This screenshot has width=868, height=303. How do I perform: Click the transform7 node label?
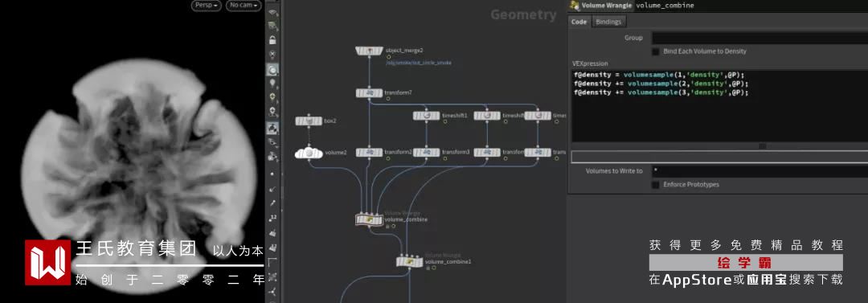(398, 92)
